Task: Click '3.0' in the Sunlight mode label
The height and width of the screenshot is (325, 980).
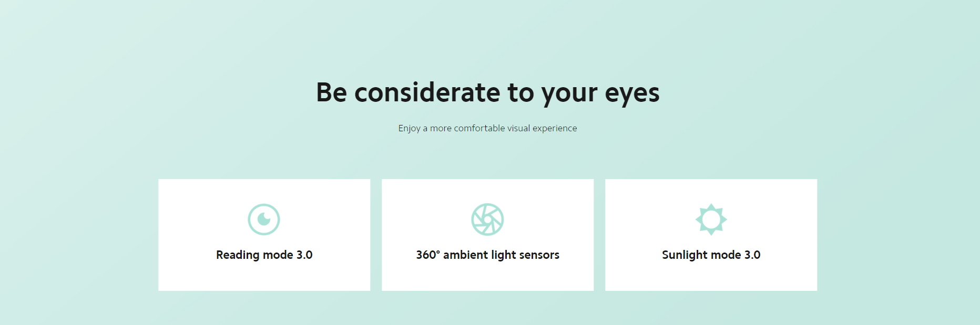Action: [752, 255]
